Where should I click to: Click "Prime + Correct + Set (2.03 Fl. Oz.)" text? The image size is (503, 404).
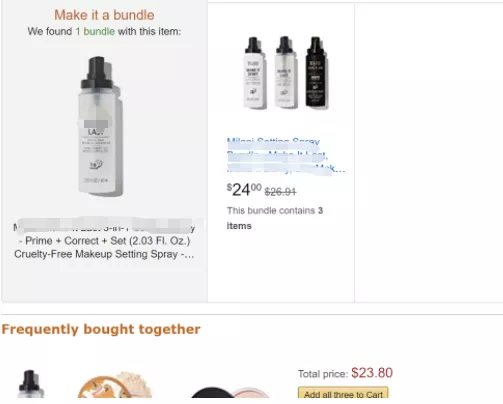[107, 241]
